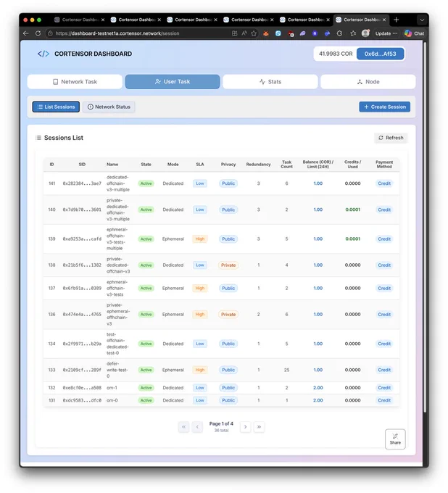Screen dimensions: 448x493
Task: Open a new browser tab with plus
Action: (396, 20)
